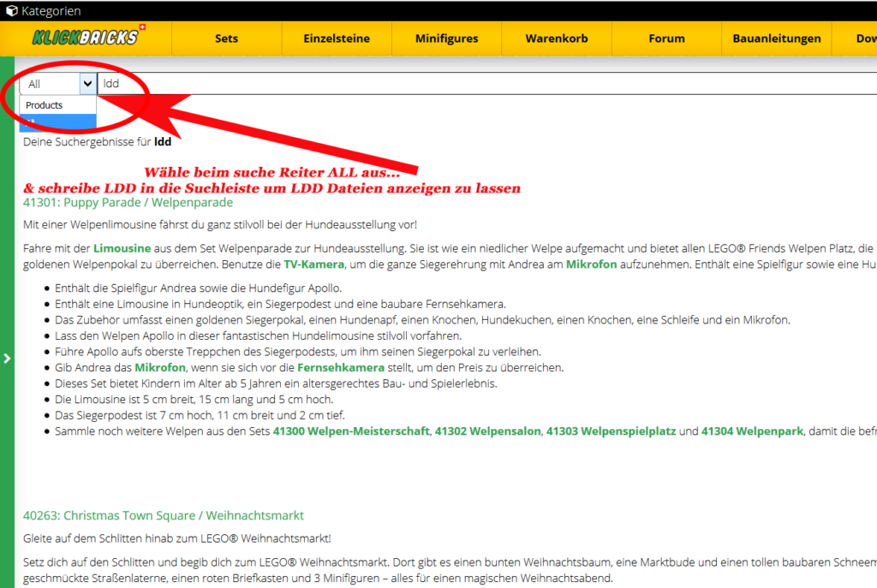Open the 41300 Welpen-Meisterschaft link
The width and height of the screenshot is (877, 588).
coord(351,431)
